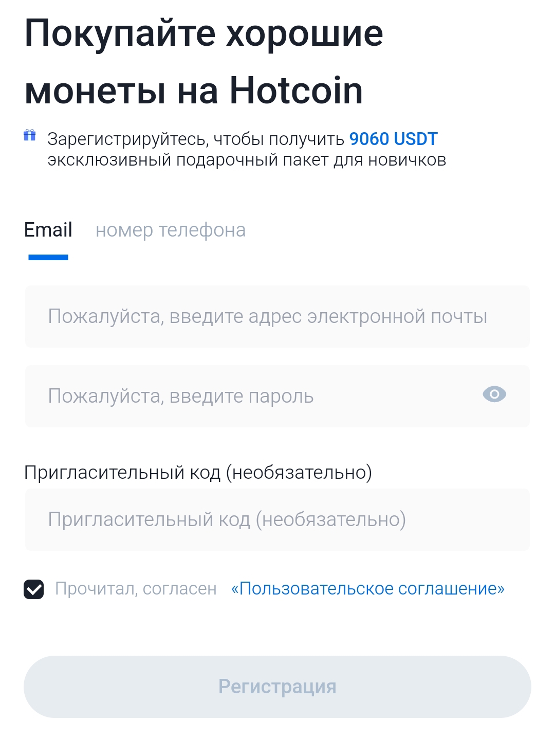Image resolution: width=555 pixels, height=756 pixels.
Task: Uncheck the agreement checkbox
Action: 34,589
